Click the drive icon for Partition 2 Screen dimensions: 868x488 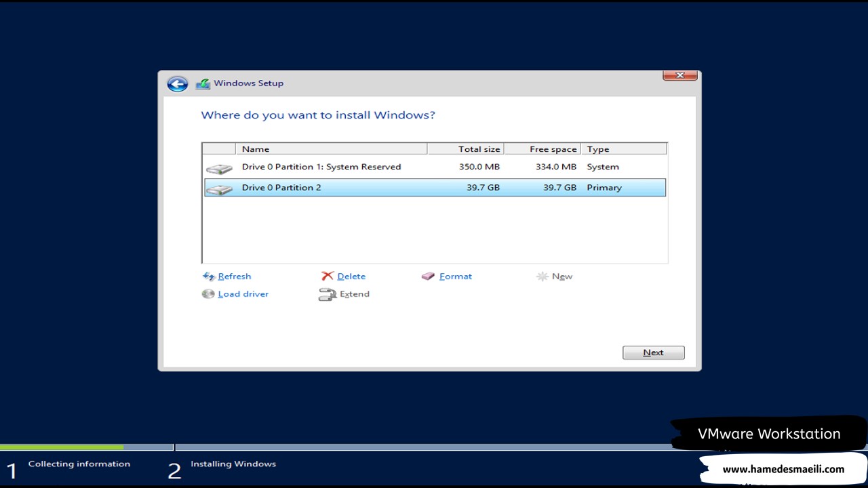(219, 189)
